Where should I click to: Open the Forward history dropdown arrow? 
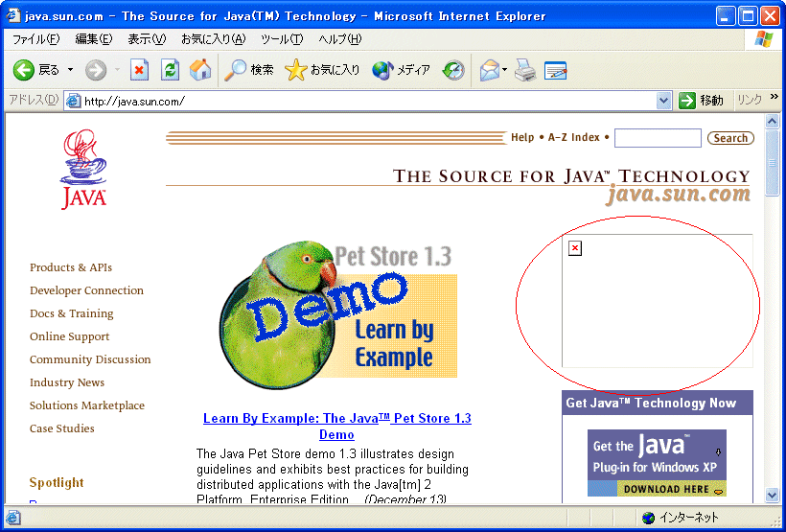[x=117, y=70]
